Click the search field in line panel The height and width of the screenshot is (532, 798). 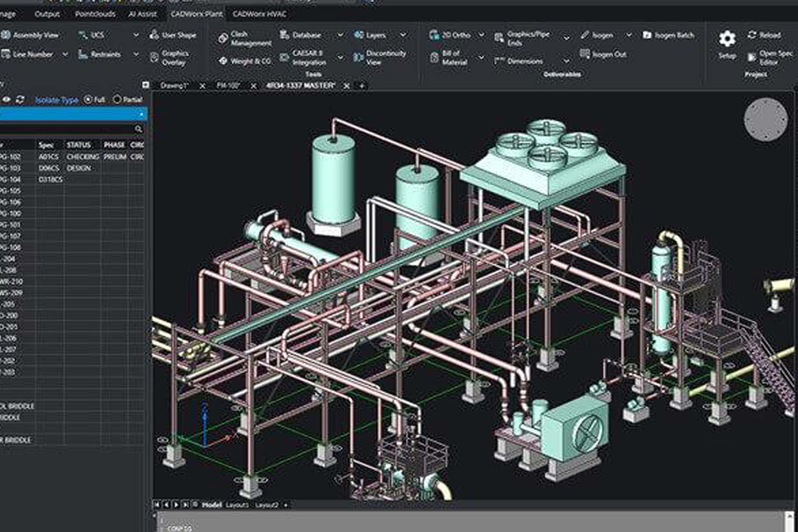click(68, 129)
